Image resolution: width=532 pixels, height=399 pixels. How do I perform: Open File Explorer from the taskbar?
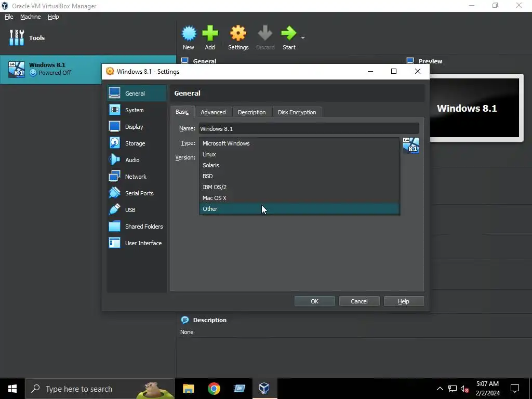pyautogui.click(x=188, y=389)
